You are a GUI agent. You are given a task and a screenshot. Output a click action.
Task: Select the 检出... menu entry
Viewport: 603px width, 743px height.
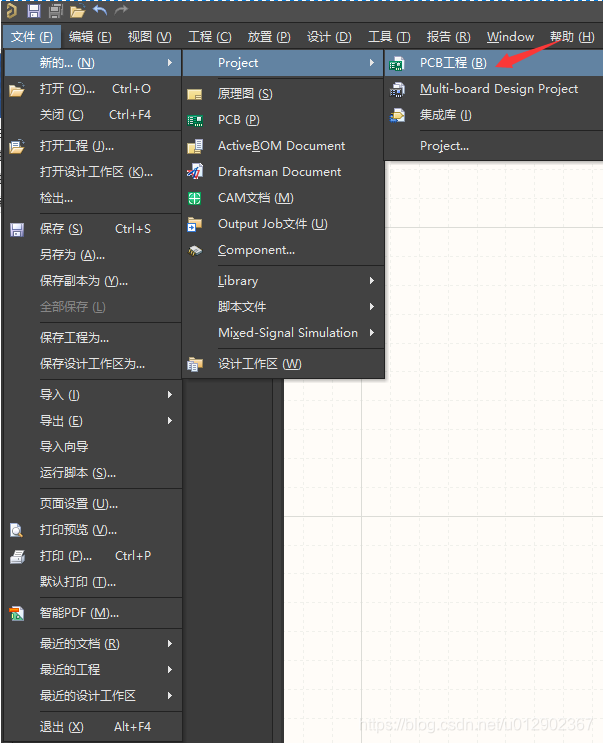click(93, 198)
